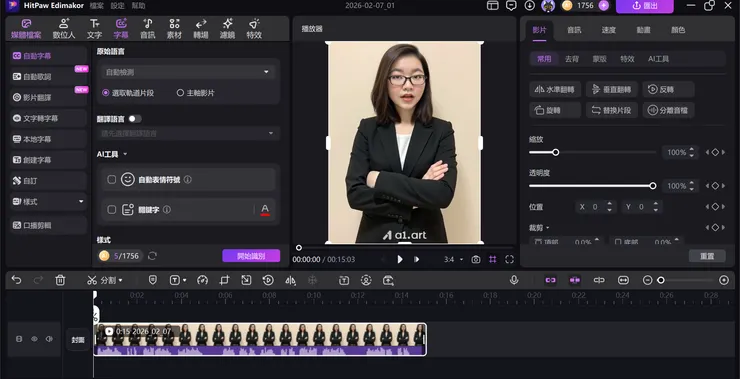
Task: Switch to the 音訊 properties tab
Action: (574, 30)
